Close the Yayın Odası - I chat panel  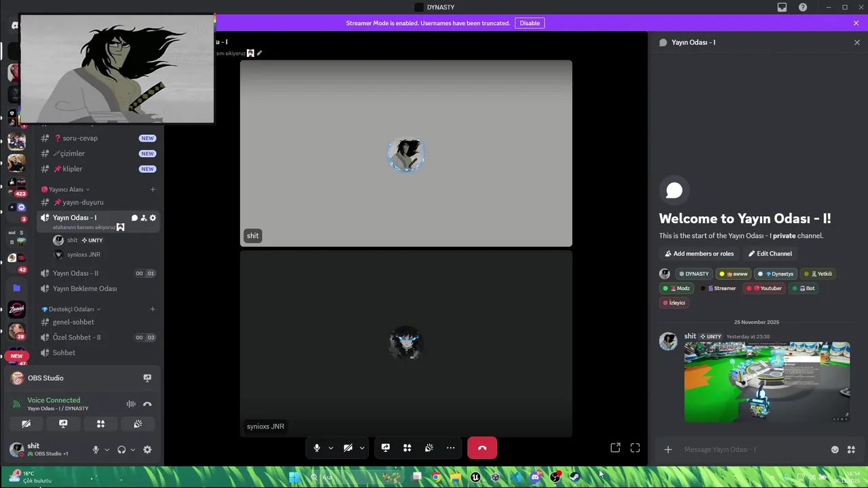pyautogui.click(x=856, y=42)
